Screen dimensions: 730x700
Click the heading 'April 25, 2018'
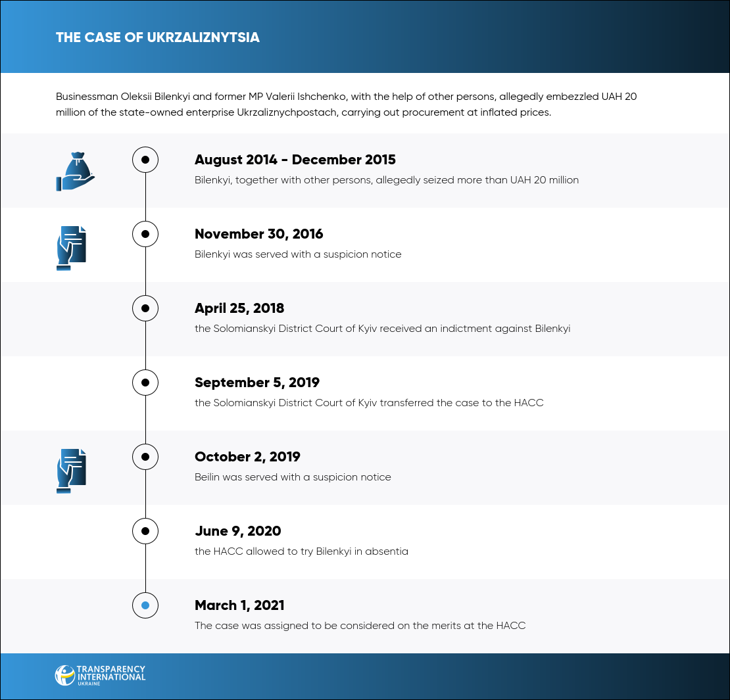point(239,308)
